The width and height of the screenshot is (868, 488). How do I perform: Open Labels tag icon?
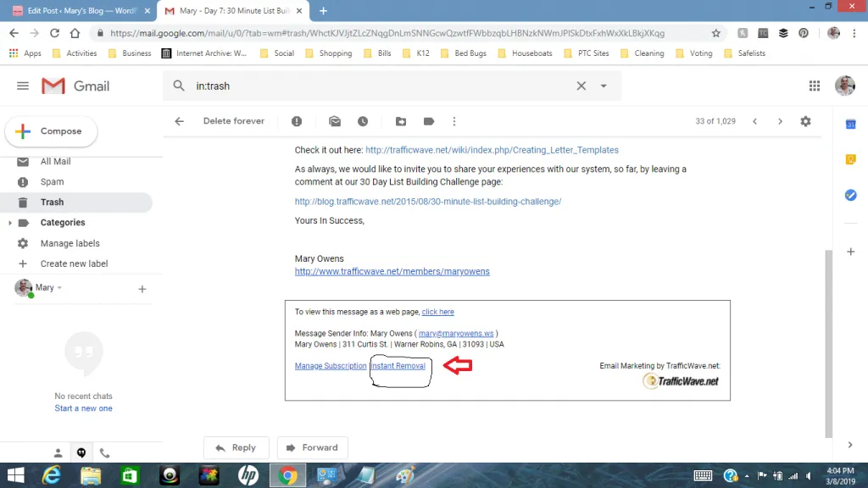tap(429, 121)
